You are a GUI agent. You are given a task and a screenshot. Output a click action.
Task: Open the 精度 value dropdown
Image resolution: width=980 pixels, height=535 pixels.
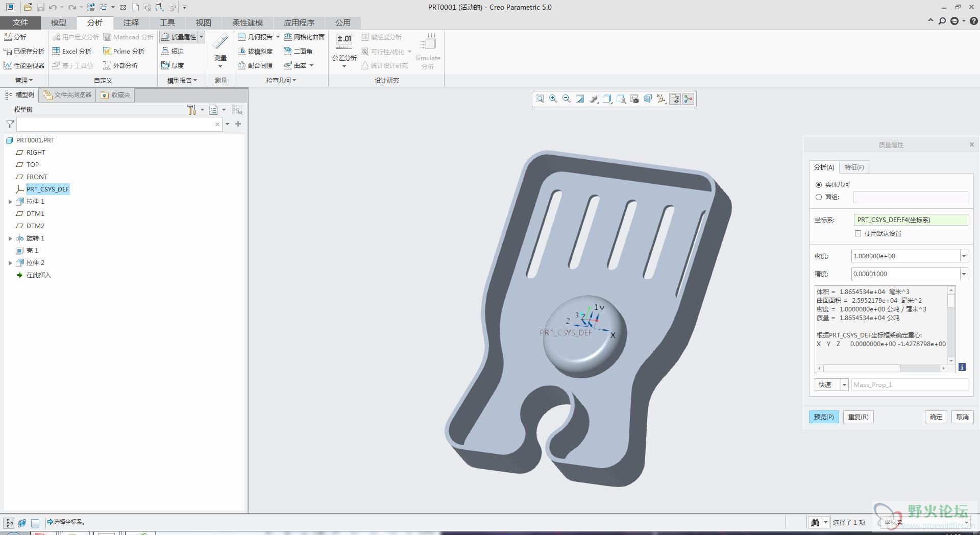coord(964,274)
